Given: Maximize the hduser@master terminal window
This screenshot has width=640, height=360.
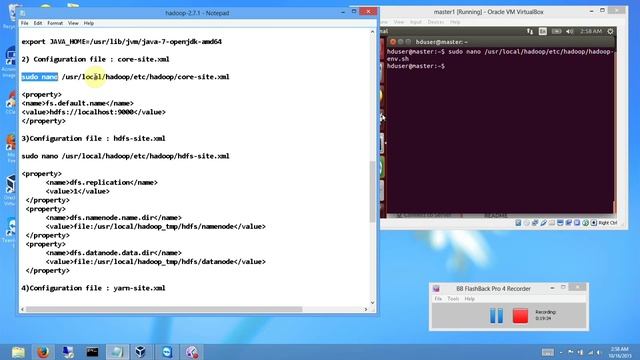Looking at the screenshot, I should point(408,42).
